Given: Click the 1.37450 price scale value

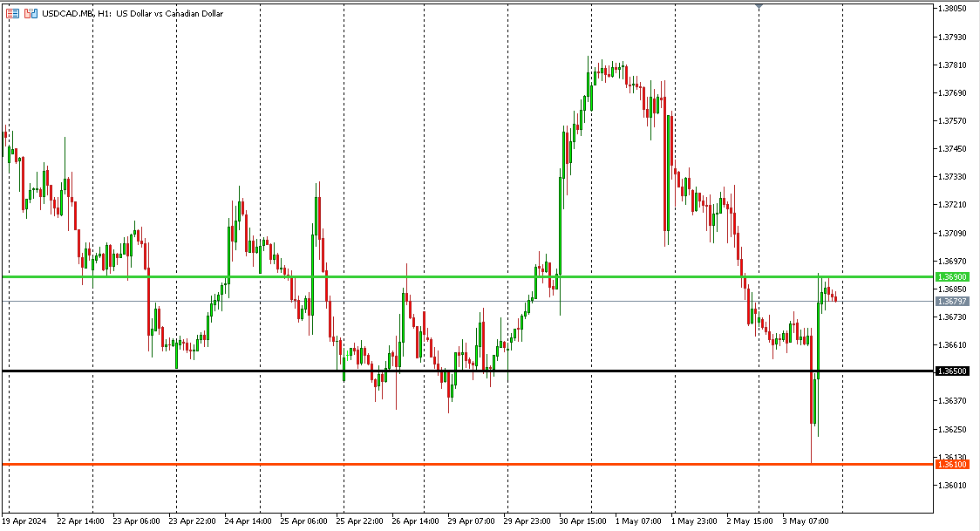Looking at the screenshot, I should (952, 149).
